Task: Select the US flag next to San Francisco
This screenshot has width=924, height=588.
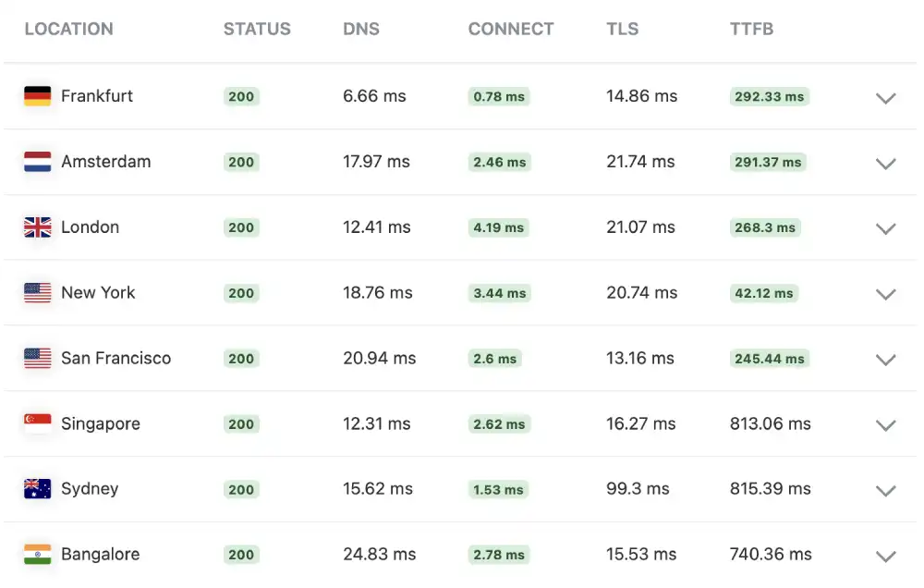Action: click(x=37, y=358)
